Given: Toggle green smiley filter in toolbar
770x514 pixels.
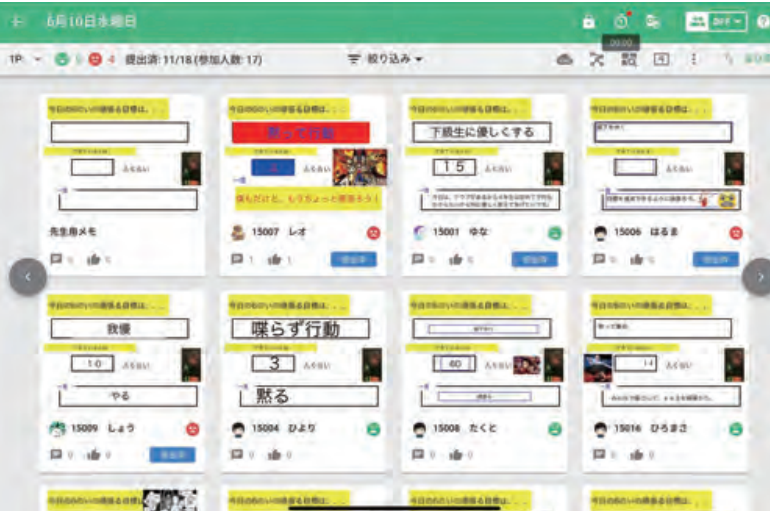Looking at the screenshot, I should (x=62, y=59).
